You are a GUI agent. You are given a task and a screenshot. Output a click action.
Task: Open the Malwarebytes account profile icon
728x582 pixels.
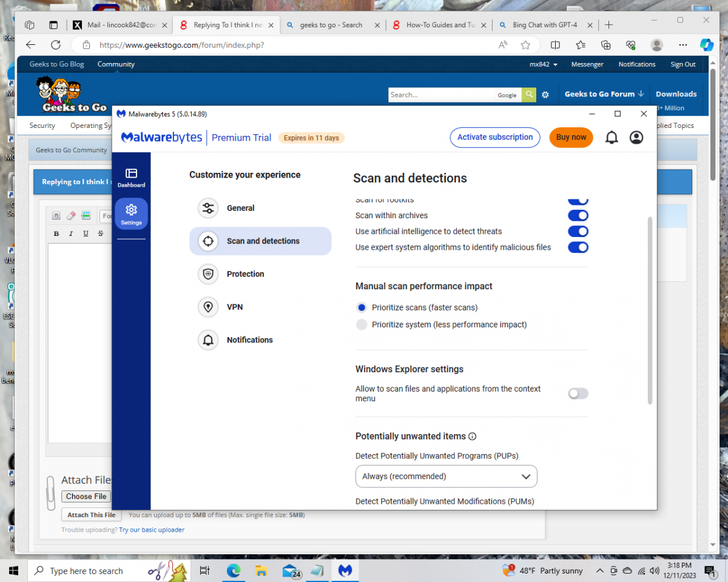tap(636, 138)
